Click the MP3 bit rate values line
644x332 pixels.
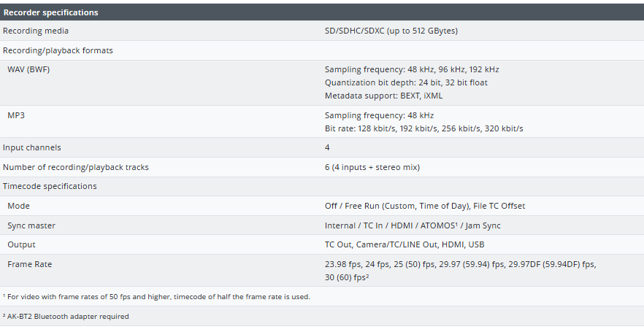423,128
